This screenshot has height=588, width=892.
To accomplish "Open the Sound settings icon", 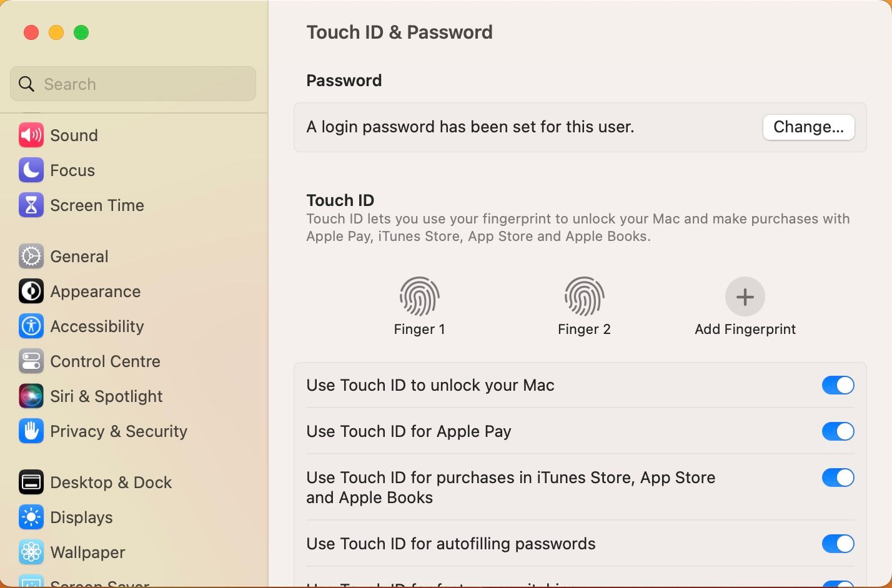I will [31, 135].
